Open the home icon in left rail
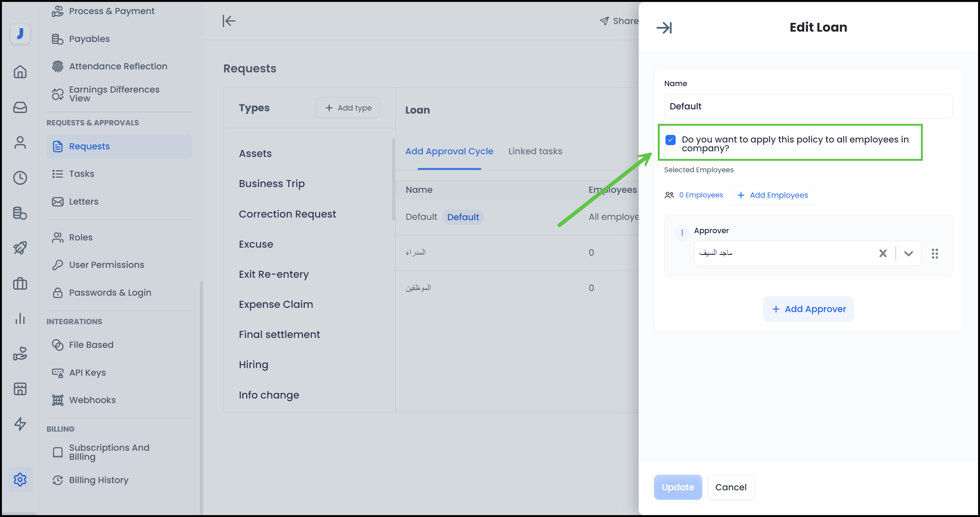This screenshot has height=517, width=980. tap(20, 72)
